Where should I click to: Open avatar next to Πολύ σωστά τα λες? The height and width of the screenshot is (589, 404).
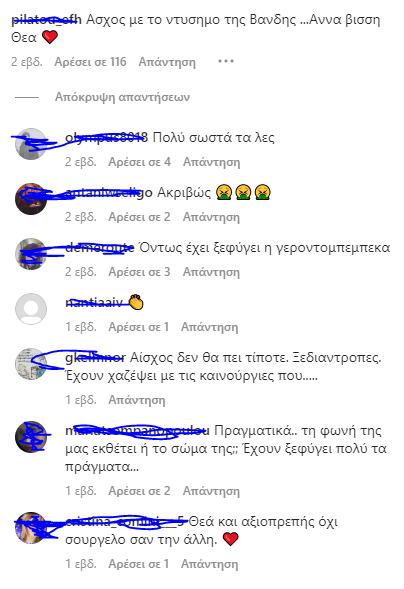click(x=31, y=144)
